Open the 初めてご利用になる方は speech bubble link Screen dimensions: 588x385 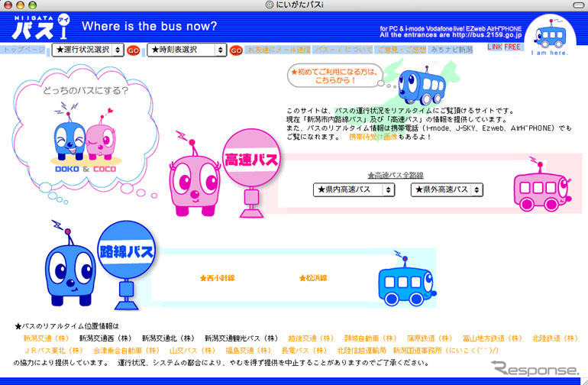tap(336, 76)
